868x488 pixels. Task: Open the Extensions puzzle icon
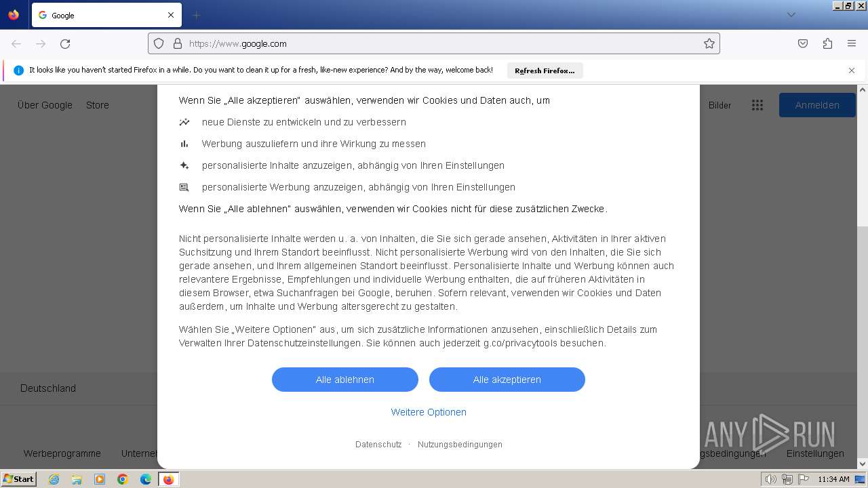click(x=827, y=43)
